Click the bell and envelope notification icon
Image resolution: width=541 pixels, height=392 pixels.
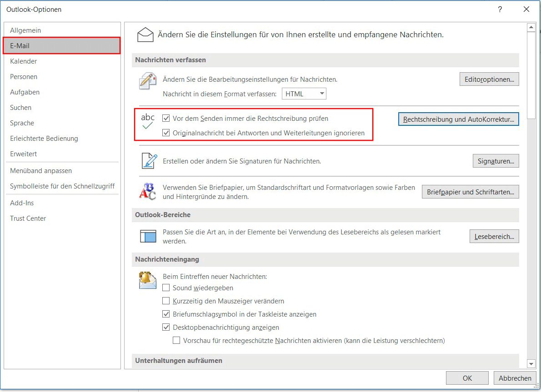(148, 280)
